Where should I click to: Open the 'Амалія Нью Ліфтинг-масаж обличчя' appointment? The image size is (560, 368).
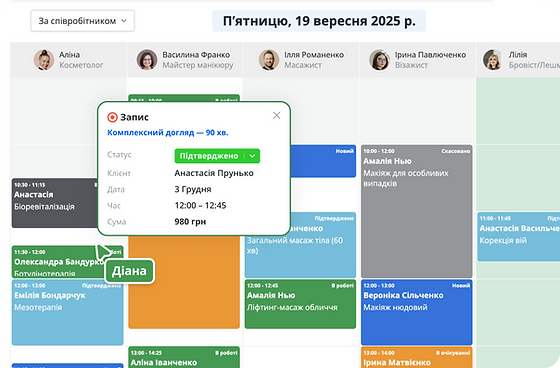click(x=300, y=304)
